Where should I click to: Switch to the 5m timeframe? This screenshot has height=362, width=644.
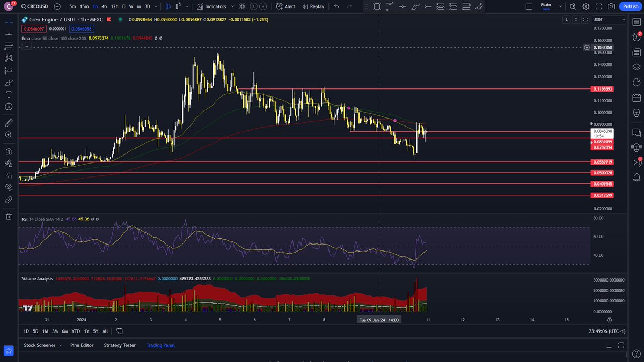click(72, 6)
